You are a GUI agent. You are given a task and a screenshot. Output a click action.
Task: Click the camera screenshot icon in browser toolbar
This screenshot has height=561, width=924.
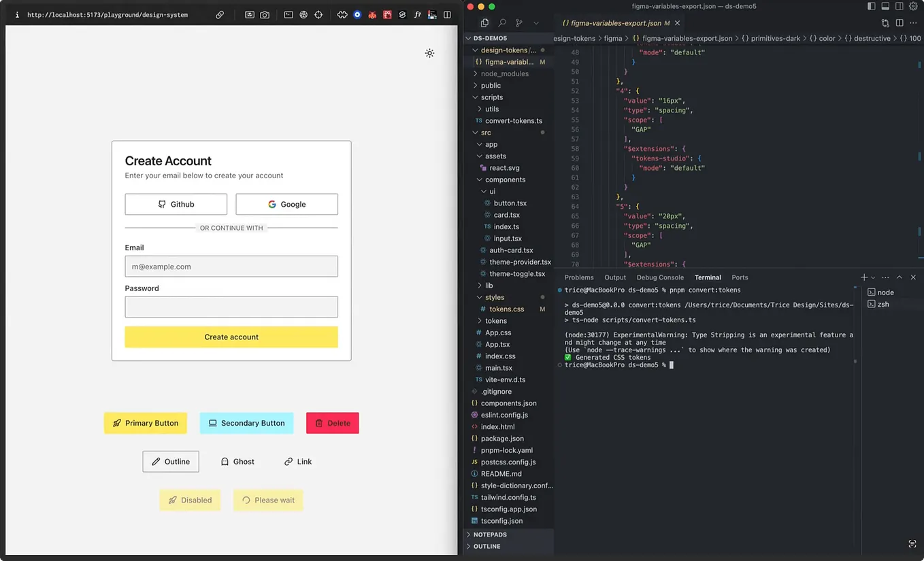pos(265,14)
